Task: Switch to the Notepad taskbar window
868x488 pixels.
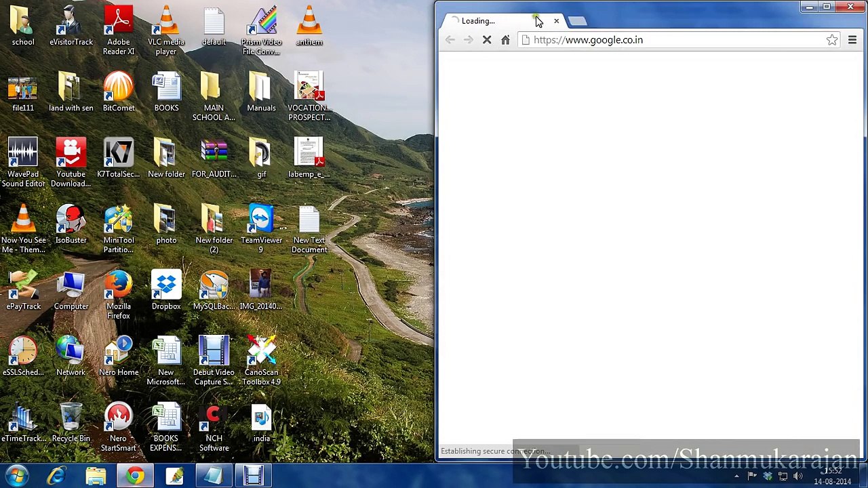Action: [213, 476]
